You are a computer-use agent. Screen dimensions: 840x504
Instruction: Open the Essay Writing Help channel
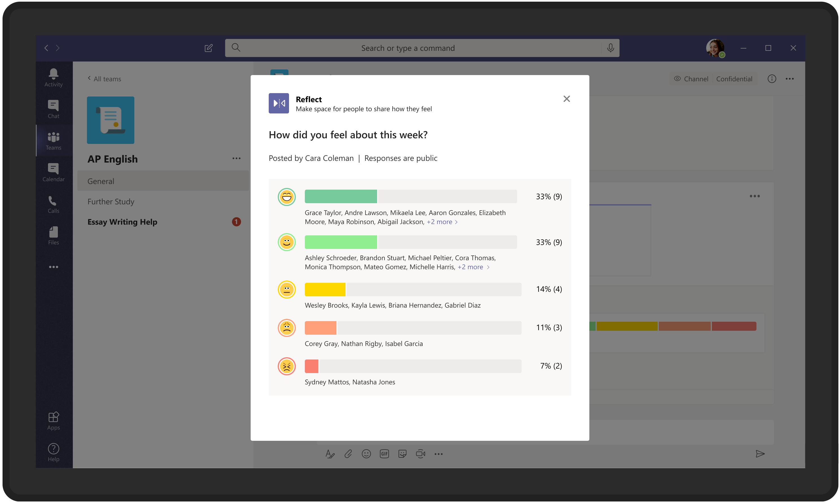pos(122,222)
